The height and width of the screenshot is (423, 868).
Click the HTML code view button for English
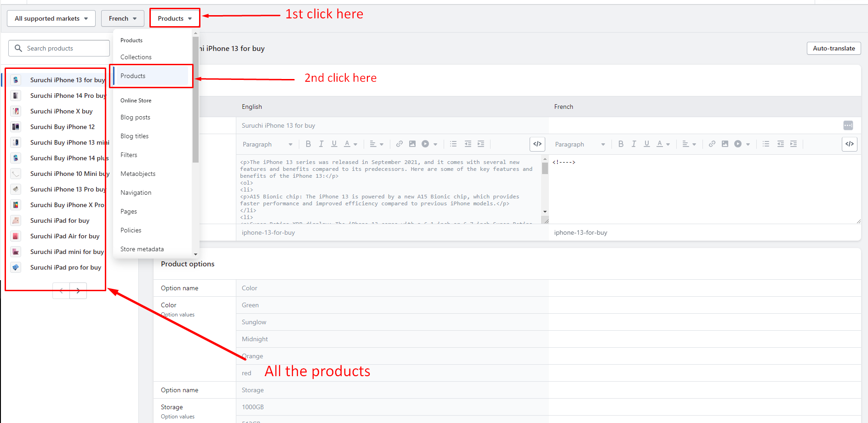(537, 144)
